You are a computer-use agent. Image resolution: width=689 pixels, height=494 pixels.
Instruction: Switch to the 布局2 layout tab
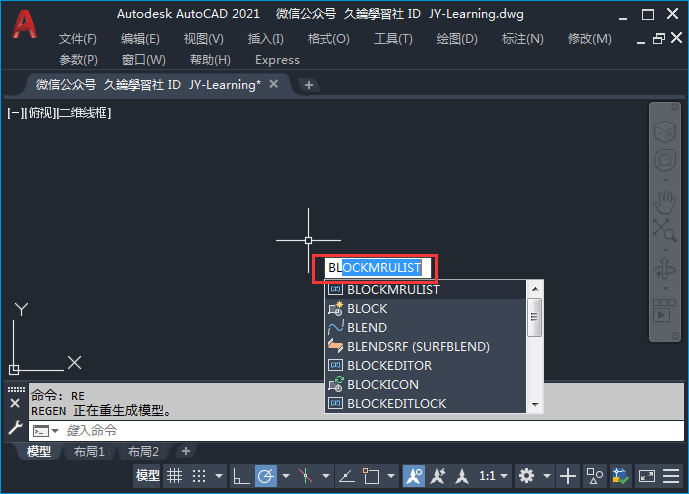click(143, 451)
